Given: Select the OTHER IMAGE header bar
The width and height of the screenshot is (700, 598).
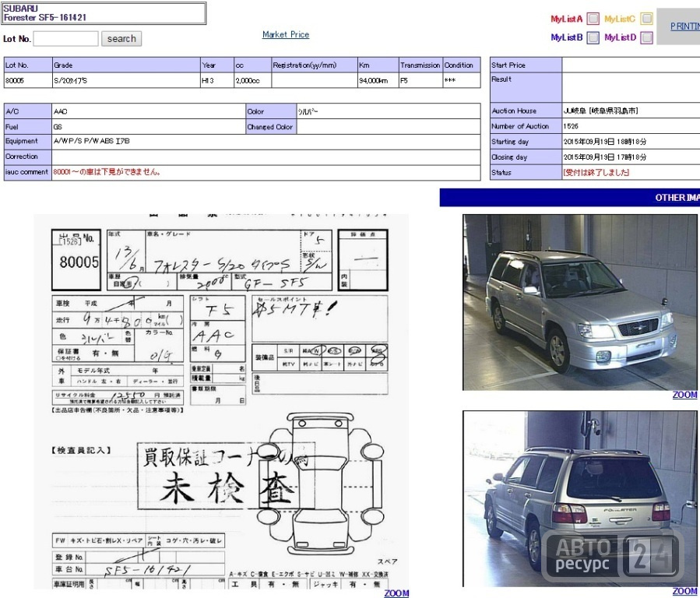Looking at the screenshot, I should coord(570,197).
